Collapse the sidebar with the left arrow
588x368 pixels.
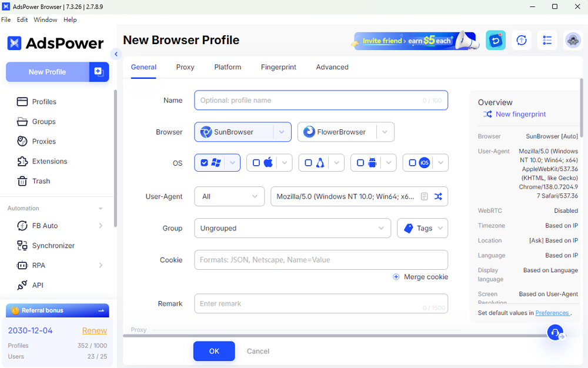116,54
